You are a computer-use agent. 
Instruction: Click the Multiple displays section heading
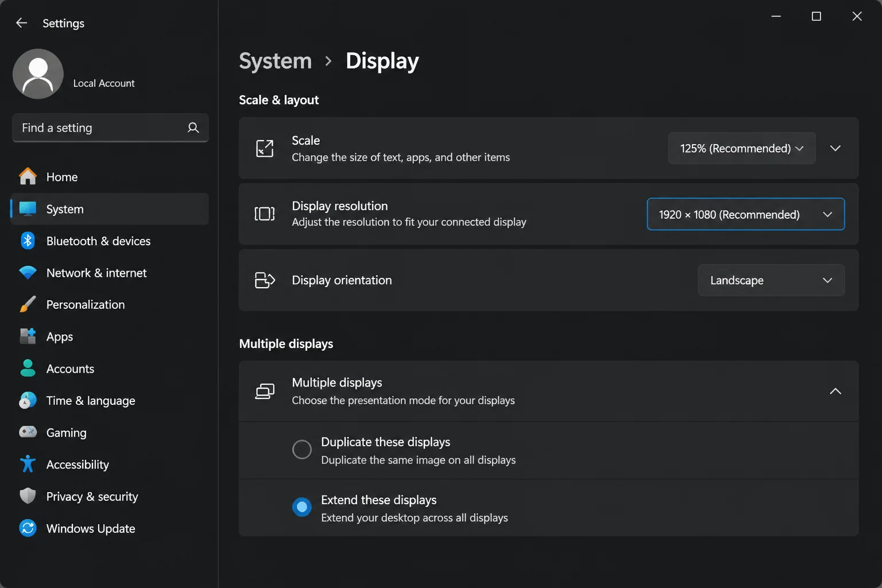286,343
